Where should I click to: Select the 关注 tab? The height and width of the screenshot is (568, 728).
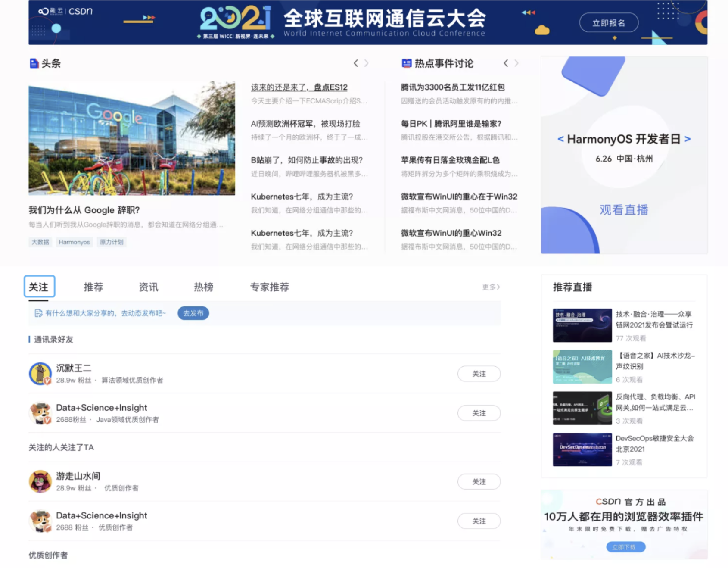click(x=39, y=287)
